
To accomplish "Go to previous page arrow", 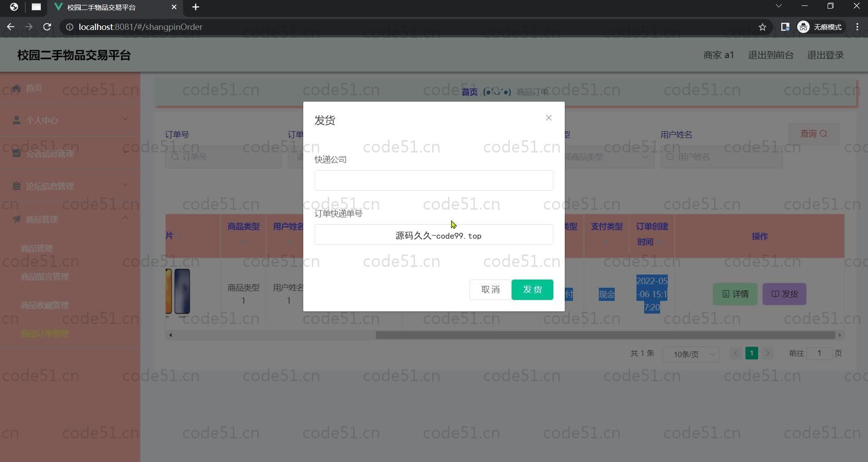I will [x=735, y=353].
